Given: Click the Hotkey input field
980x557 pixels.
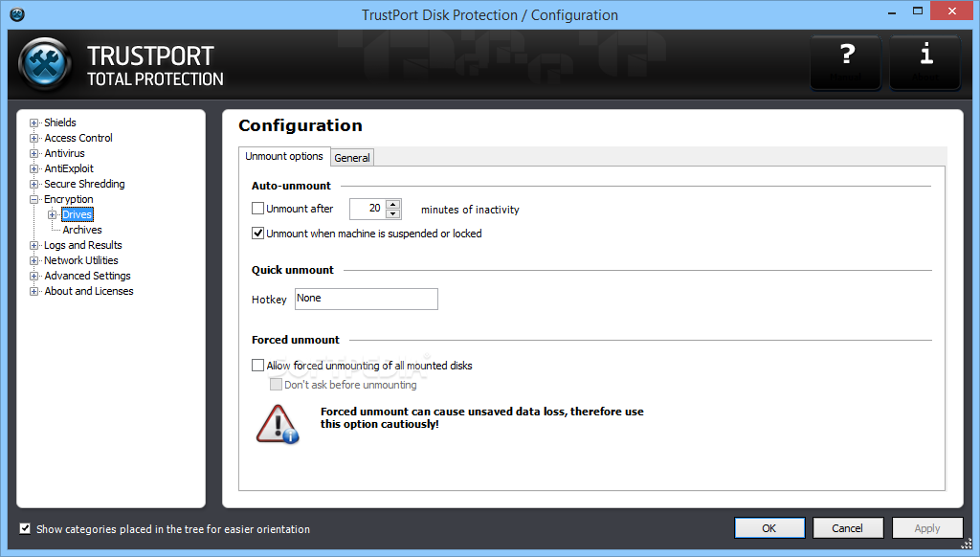Looking at the screenshot, I should pyautogui.click(x=367, y=299).
